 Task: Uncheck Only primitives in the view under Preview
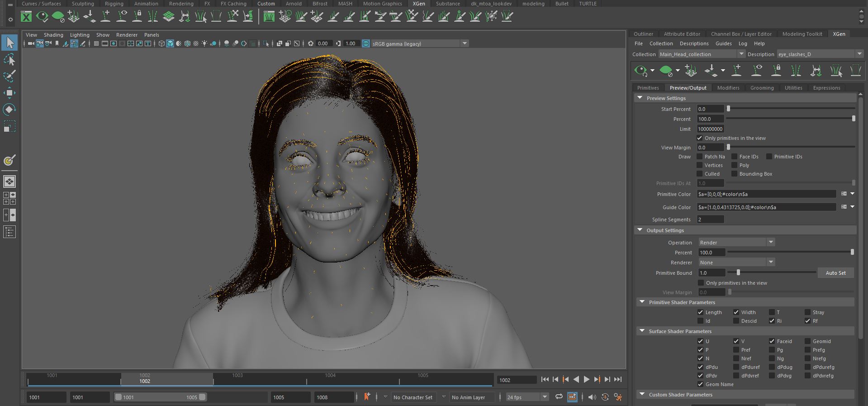pos(700,138)
